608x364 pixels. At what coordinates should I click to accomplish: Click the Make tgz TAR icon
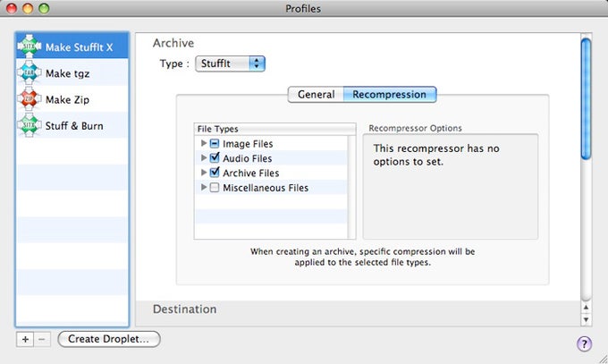(30, 73)
